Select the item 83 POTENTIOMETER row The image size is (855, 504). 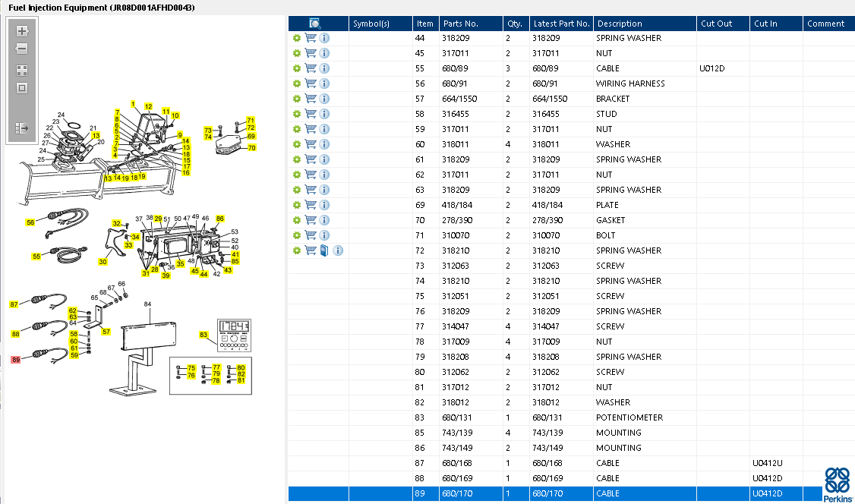pyautogui.click(x=572, y=417)
